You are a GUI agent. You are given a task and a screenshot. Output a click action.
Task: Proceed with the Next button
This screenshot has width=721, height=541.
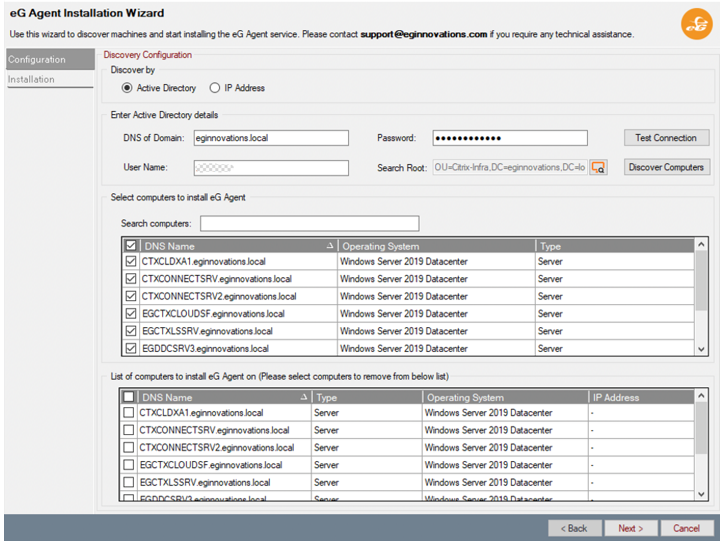(631, 528)
